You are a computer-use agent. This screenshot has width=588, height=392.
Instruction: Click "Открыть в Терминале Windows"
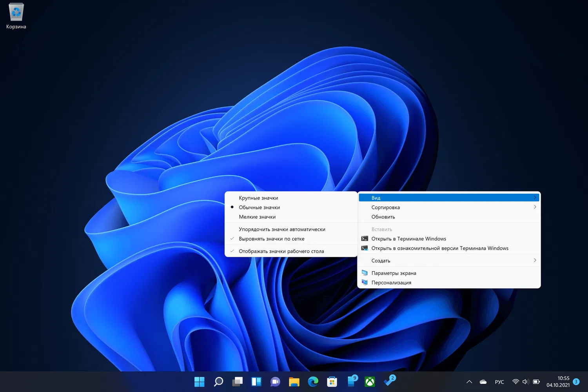coord(408,239)
